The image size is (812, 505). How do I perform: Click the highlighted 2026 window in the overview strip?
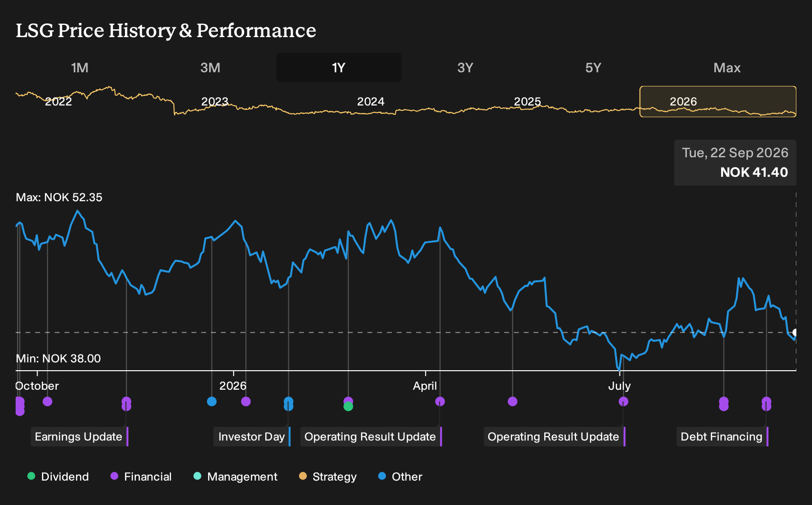pyautogui.click(x=718, y=102)
